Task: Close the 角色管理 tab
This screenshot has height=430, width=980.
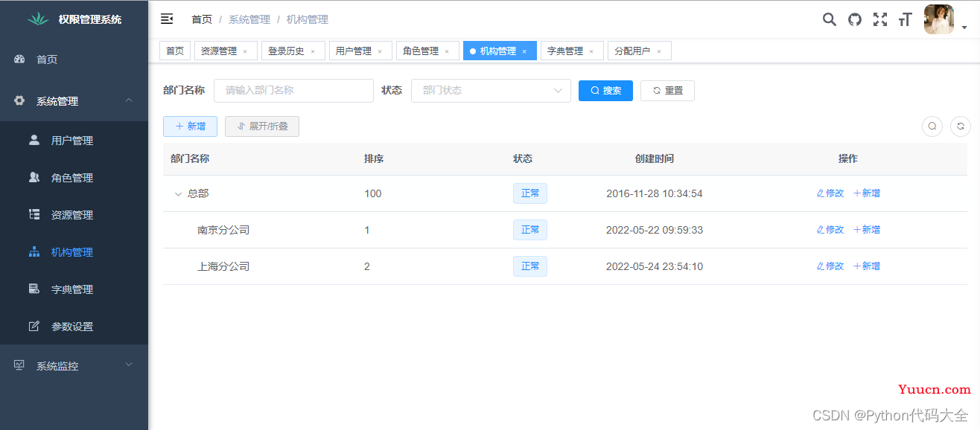Action: tap(447, 51)
